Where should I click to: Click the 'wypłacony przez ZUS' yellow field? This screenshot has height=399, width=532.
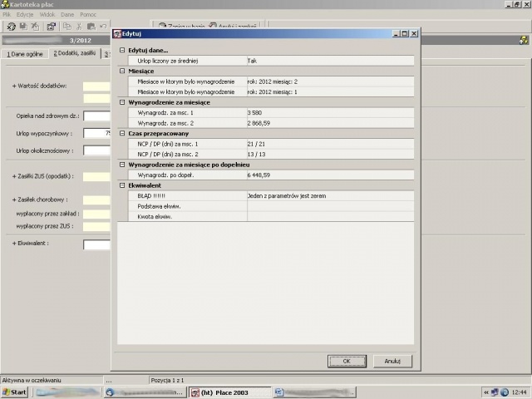[x=96, y=227]
